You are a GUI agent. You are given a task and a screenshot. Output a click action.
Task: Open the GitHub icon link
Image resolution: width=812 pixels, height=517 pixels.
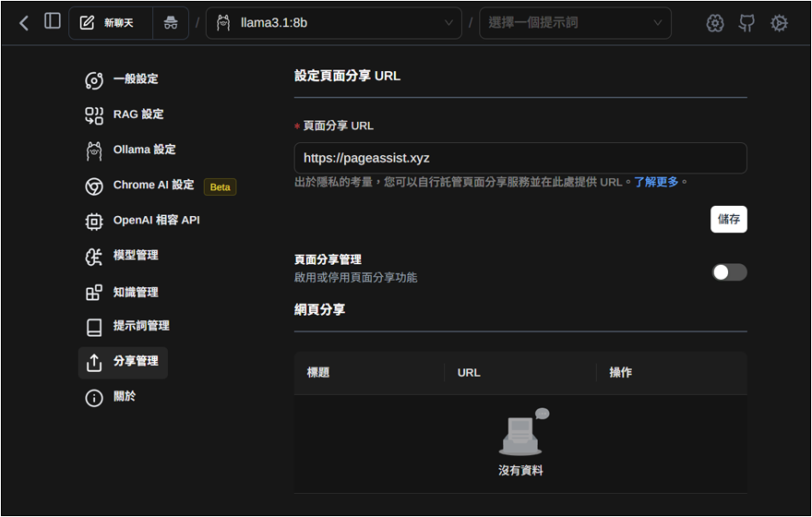(x=746, y=23)
